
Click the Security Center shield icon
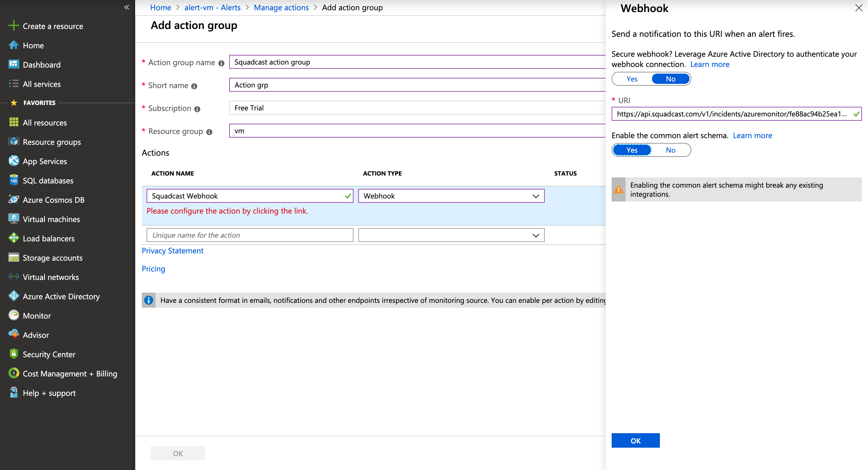14,354
